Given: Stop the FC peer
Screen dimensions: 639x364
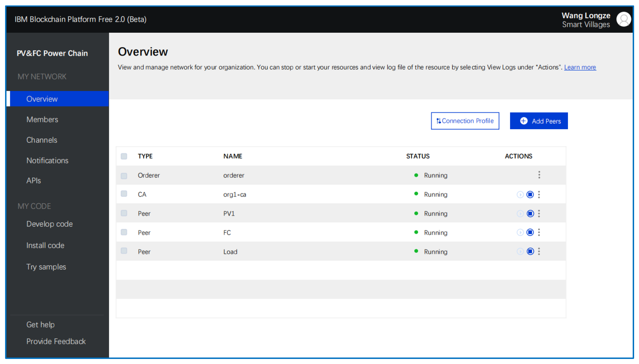Looking at the screenshot, I should 530,233.
